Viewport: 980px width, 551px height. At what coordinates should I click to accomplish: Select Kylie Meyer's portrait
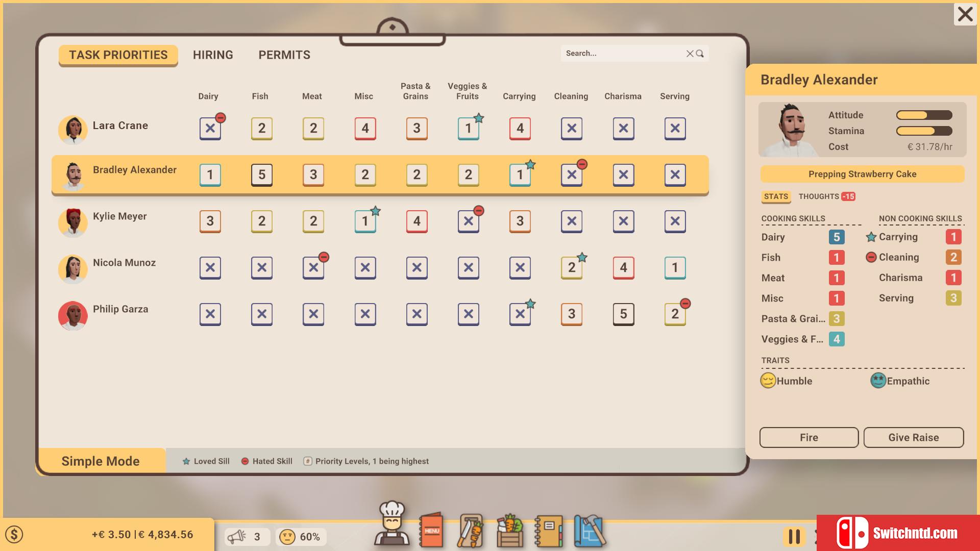coord(73,222)
